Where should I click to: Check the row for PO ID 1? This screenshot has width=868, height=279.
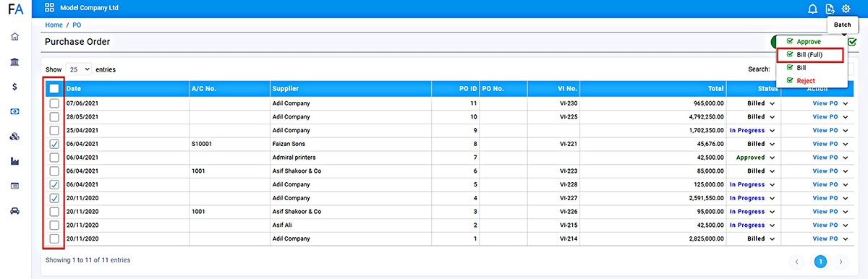(54, 239)
